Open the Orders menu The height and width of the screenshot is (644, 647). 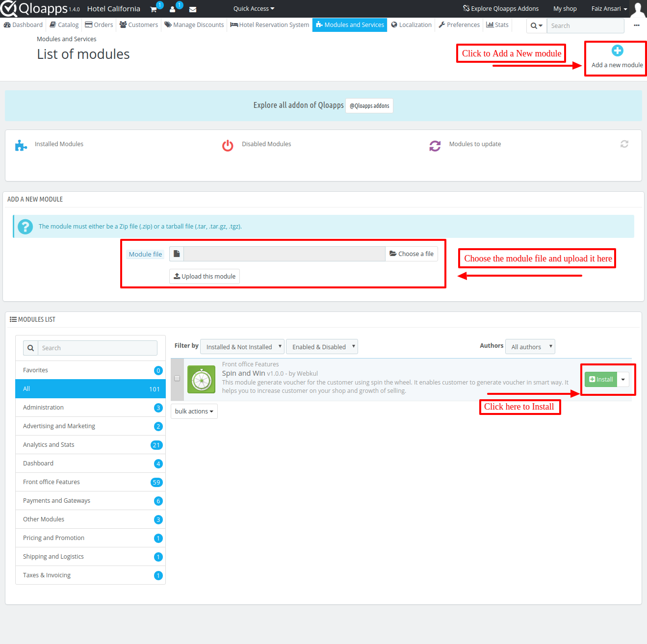coord(99,25)
